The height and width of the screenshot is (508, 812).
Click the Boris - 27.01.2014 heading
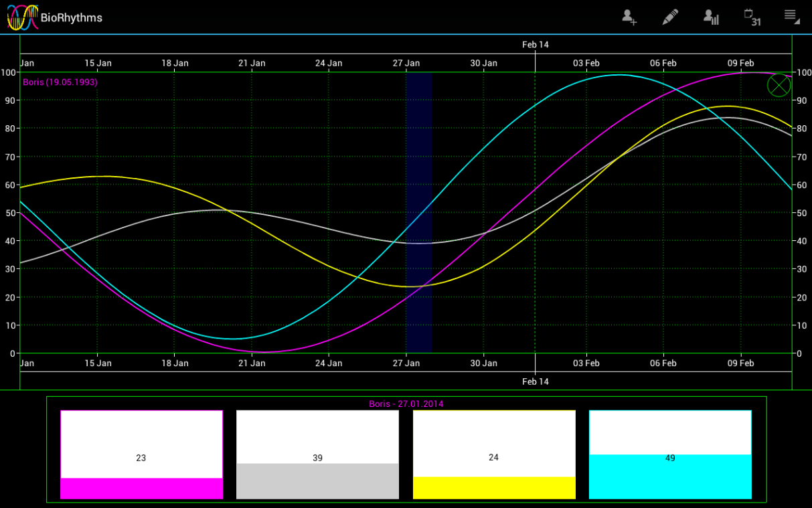[x=406, y=404]
